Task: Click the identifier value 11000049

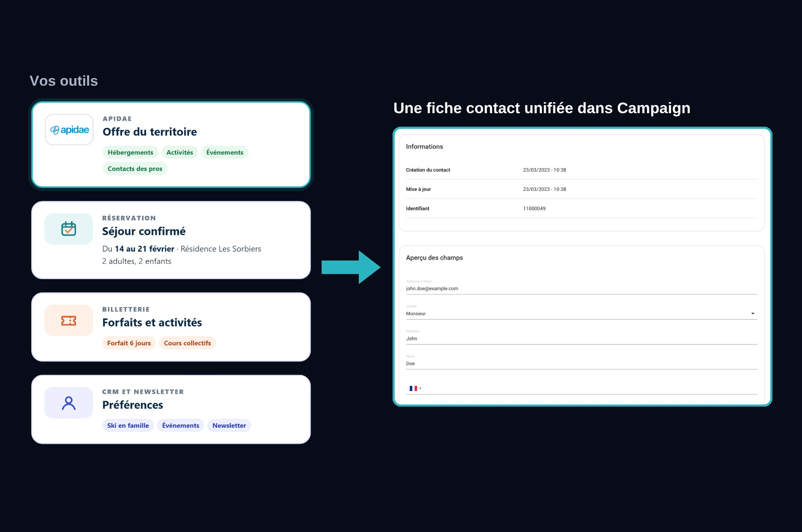Action: click(x=534, y=209)
